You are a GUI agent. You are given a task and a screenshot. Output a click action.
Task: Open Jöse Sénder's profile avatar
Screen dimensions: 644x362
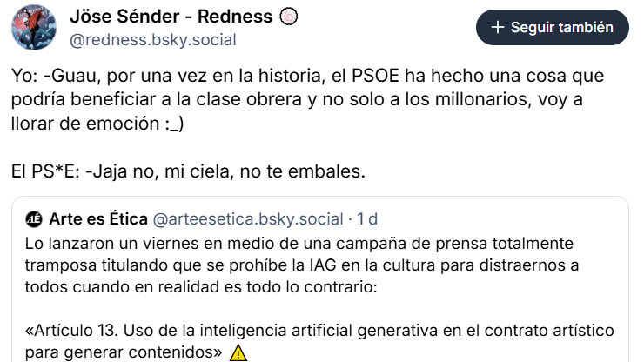coord(33,28)
